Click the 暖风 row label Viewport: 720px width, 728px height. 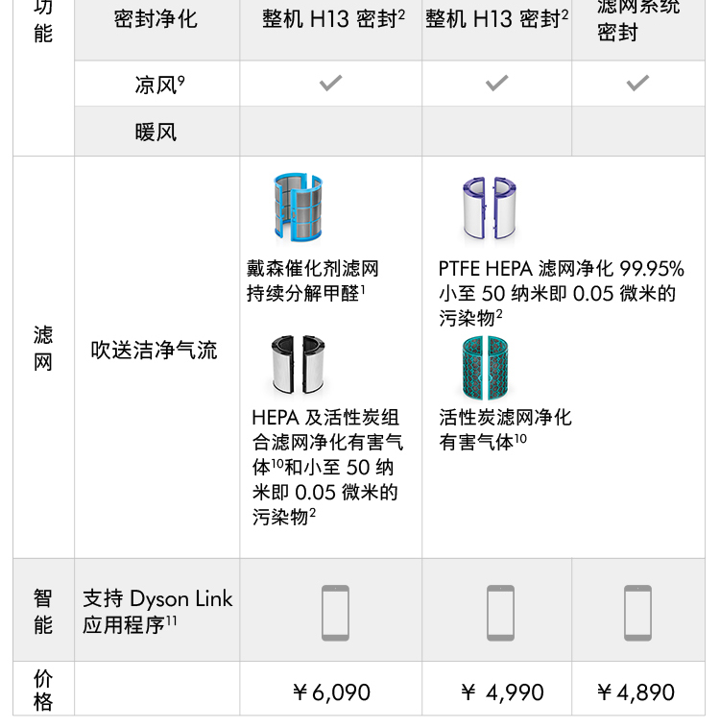pos(156,132)
